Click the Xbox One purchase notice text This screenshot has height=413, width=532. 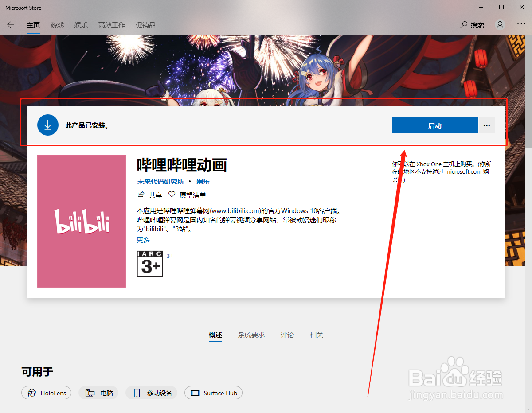click(x=442, y=171)
